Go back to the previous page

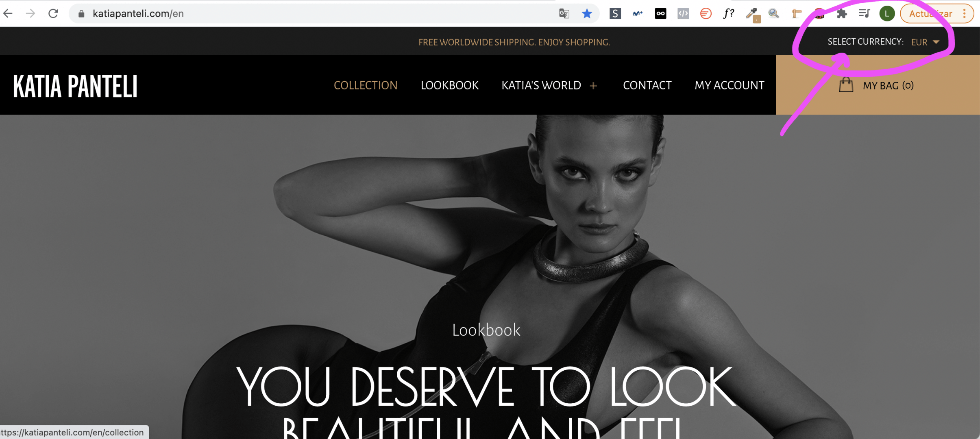point(8,13)
